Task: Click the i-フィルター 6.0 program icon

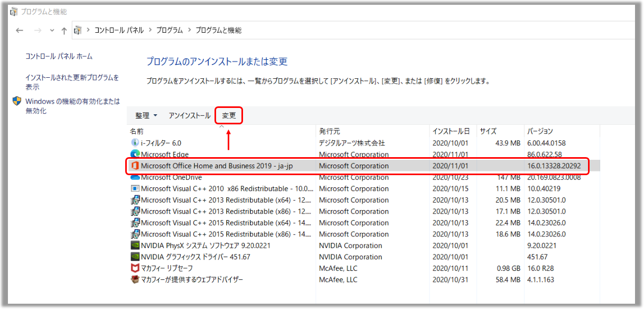Action: click(x=135, y=143)
